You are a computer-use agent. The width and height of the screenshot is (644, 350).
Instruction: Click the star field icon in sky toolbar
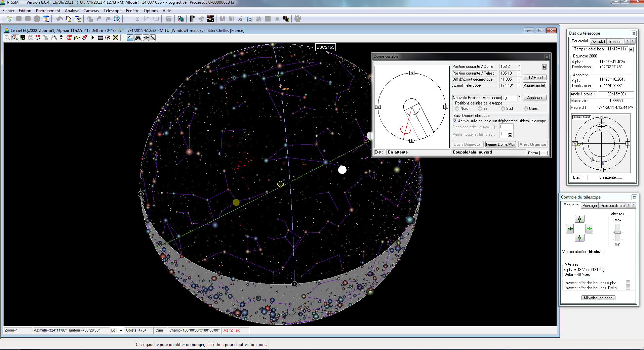[23, 38]
